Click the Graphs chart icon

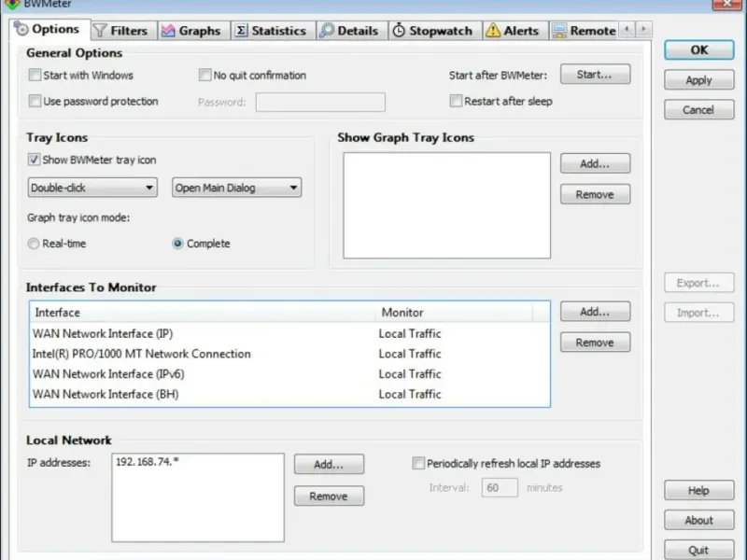tap(168, 31)
